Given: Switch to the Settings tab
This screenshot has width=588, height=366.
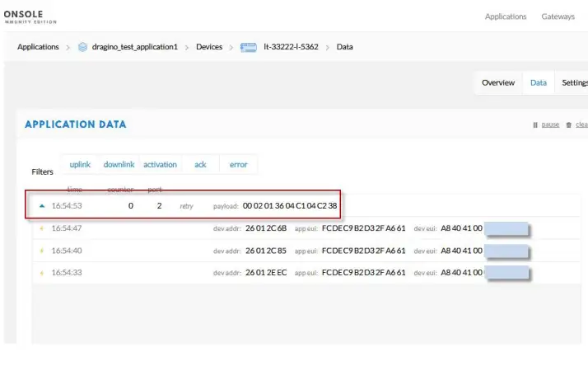Looking at the screenshot, I should click(575, 82).
